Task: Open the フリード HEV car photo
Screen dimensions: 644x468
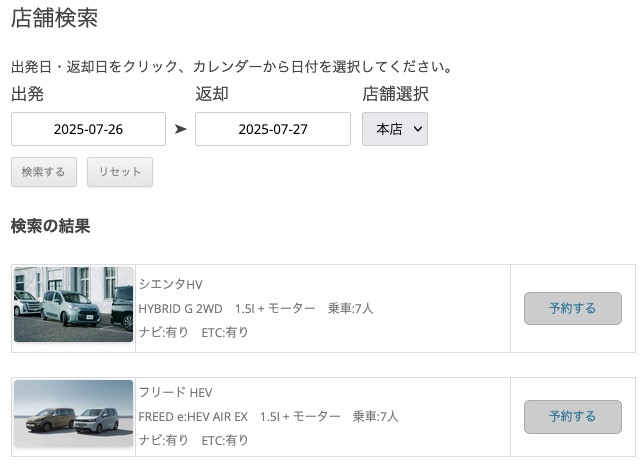Action: coord(74,413)
